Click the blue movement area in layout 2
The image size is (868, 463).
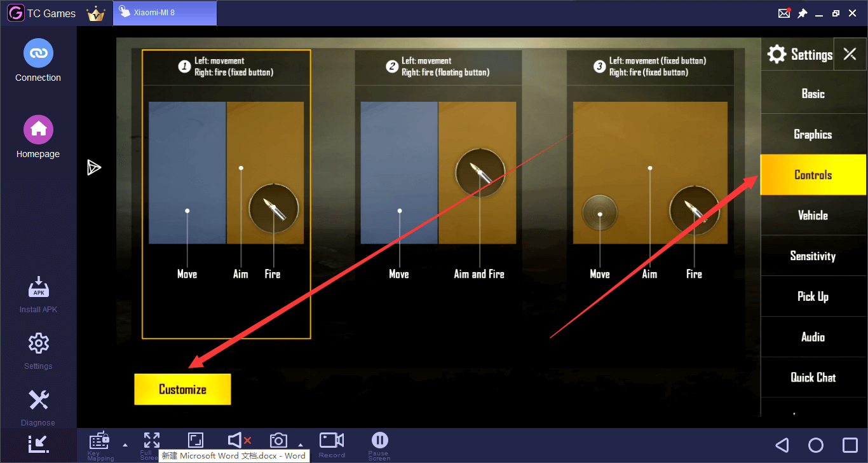399,172
